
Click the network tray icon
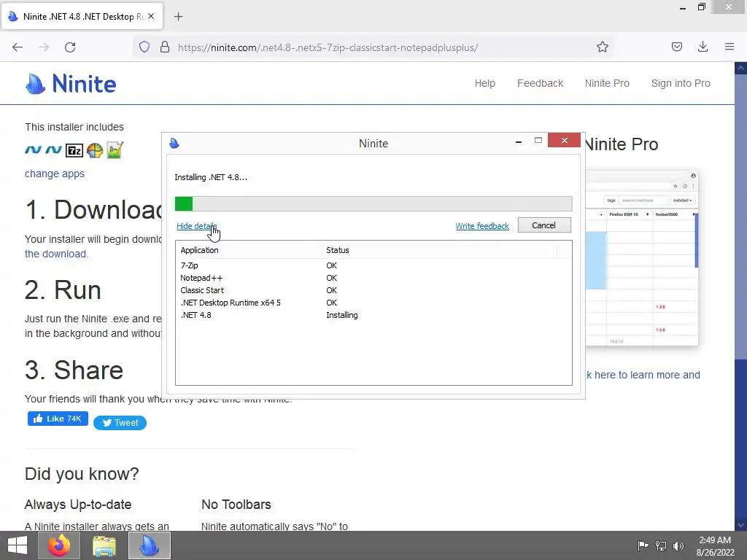661,545
